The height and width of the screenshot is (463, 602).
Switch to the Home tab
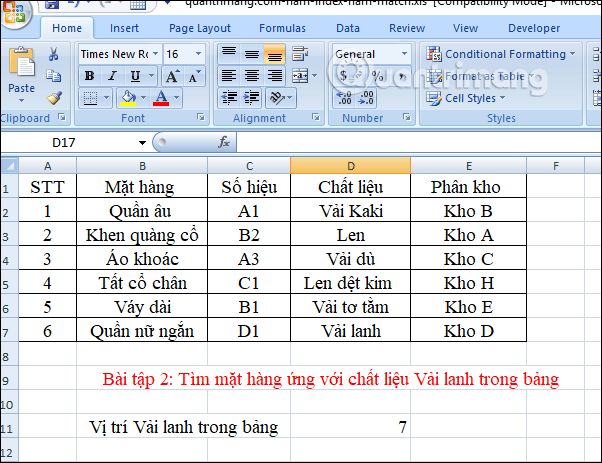click(x=67, y=28)
